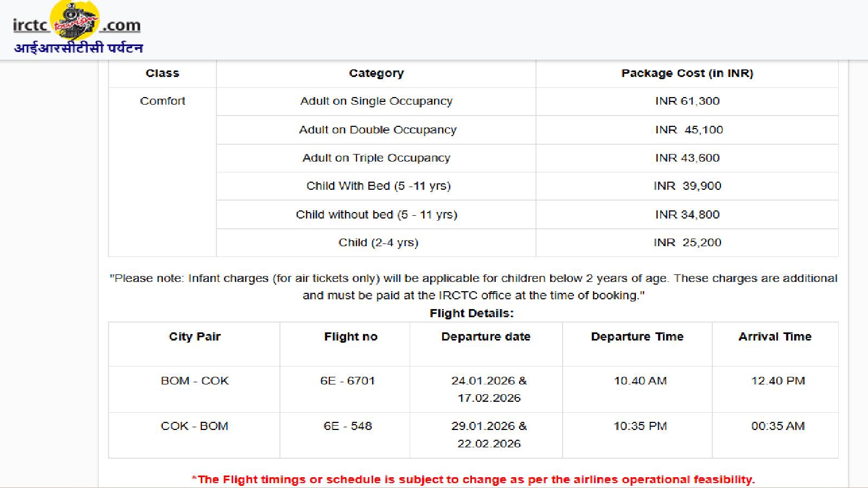
Task: Click the Comfort class cell
Action: (x=162, y=101)
